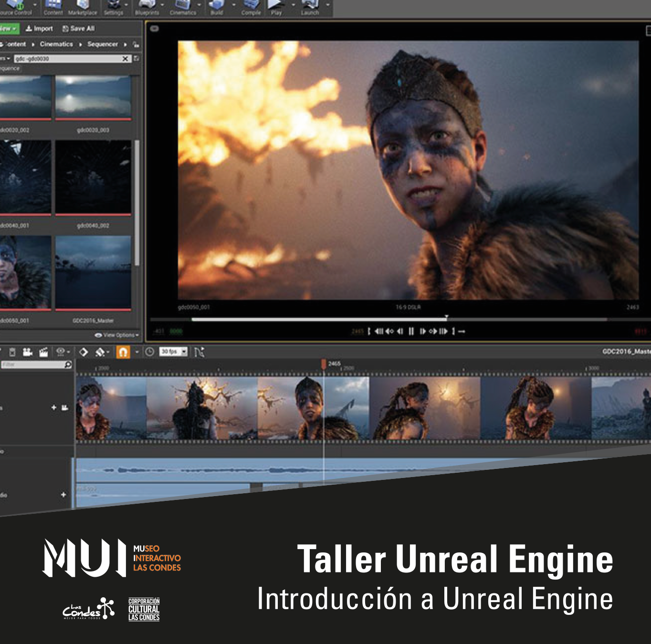Expand the Blueprints dropdown arrow
This screenshot has height=644, width=651.
click(162, 5)
